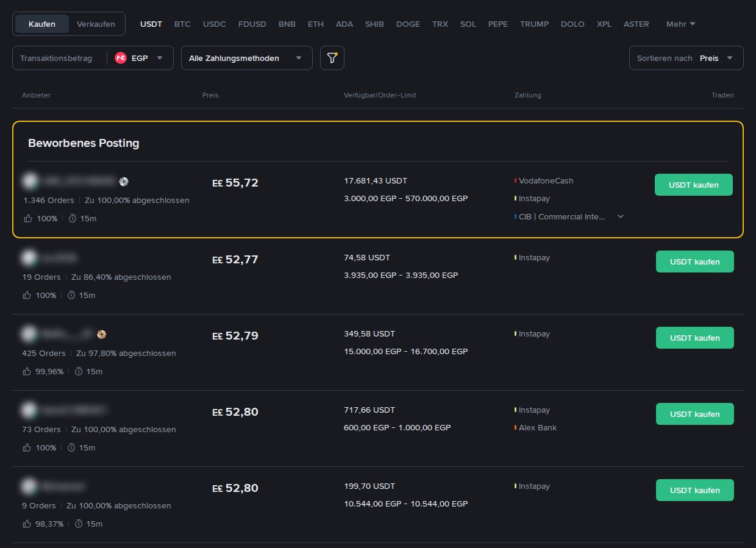Open the Sortieren nach Preis dropdown

[x=686, y=58]
